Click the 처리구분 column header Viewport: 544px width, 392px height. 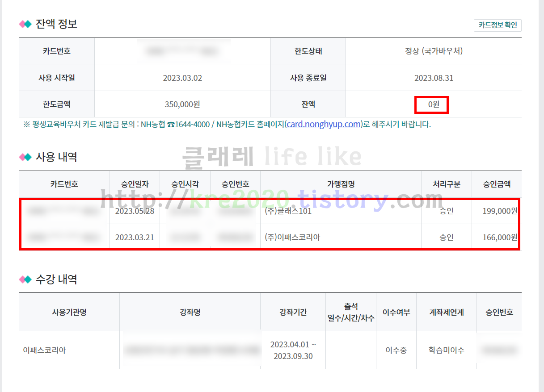click(x=447, y=184)
